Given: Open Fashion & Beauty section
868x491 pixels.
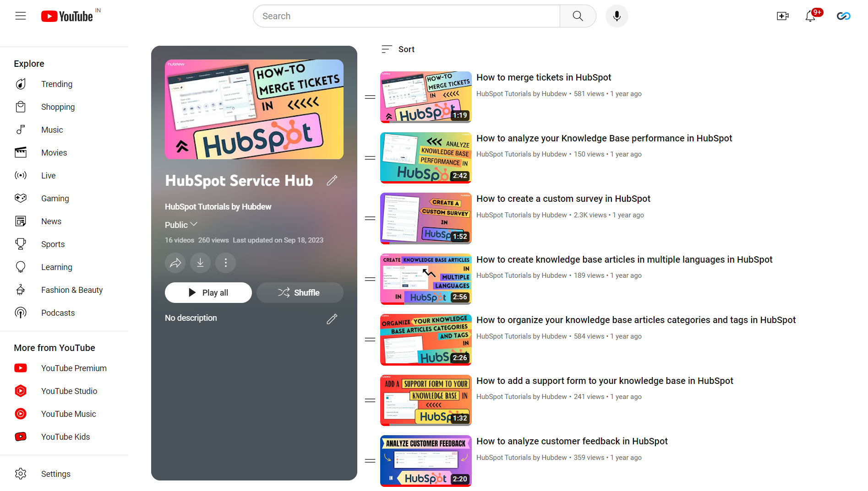Looking at the screenshot, I should point(72,290).
